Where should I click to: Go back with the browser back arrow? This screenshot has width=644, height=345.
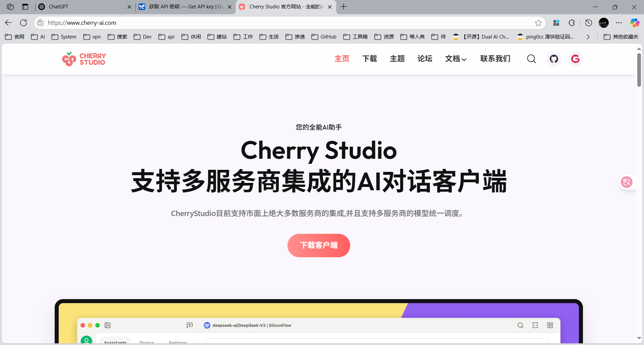[x=8, y=23]
